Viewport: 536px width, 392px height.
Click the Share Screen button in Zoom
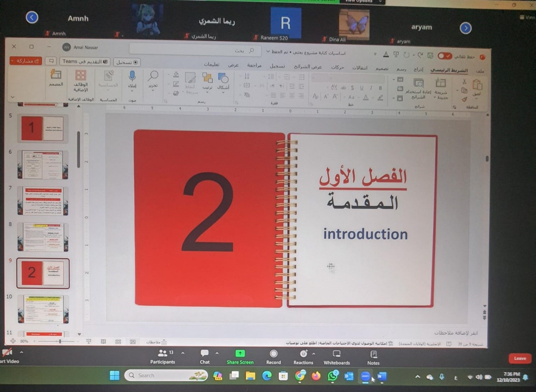click(x=240, y=357)
